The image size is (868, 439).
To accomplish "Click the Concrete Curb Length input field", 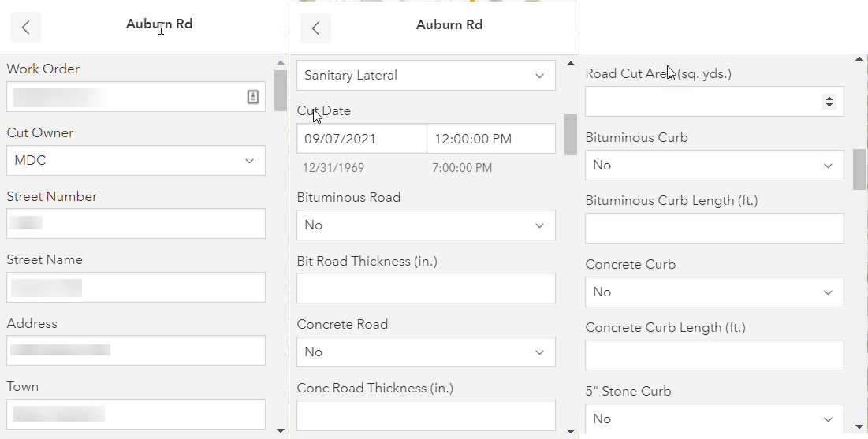I will (x=714, y=355).
